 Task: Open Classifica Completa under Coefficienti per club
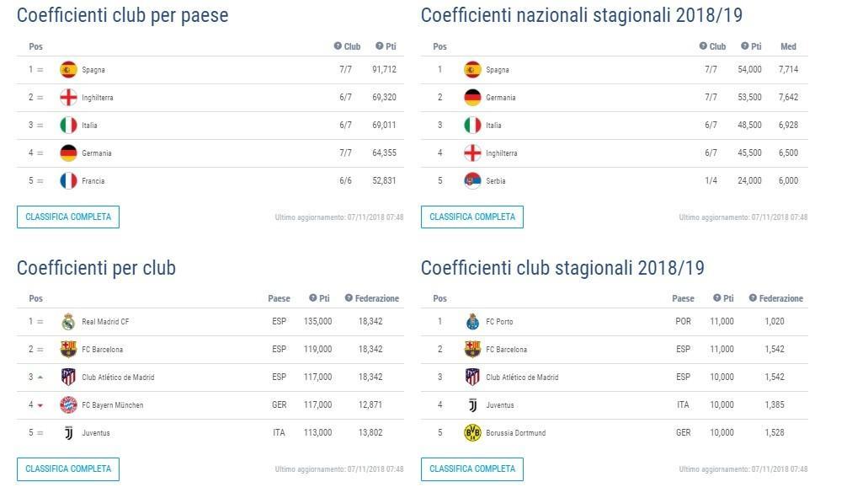click(68, 469)
